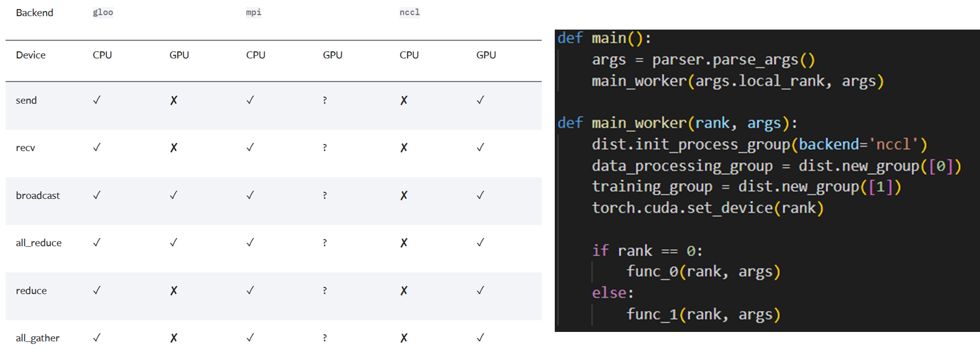
Task: Click the 'send' row label
Action: coord(26,100)
